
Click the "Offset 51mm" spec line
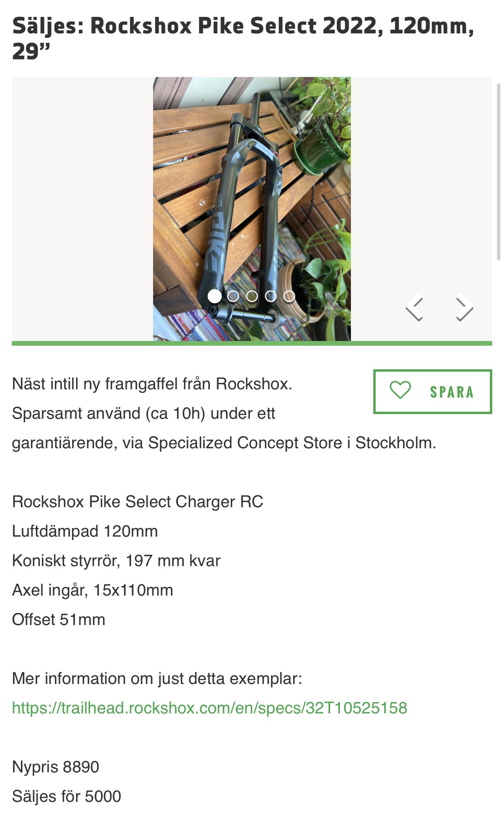59,620
